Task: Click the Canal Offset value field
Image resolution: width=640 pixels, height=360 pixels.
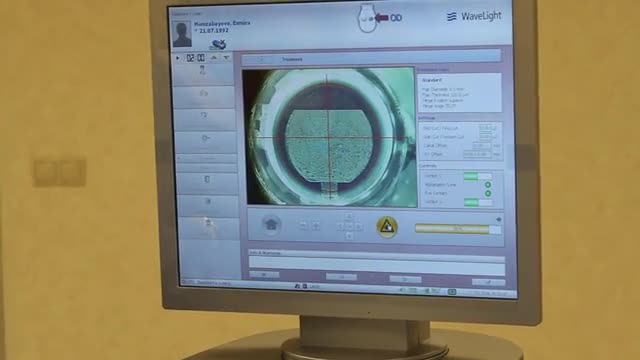Action: pyautogui.click(x=481, y=146)
